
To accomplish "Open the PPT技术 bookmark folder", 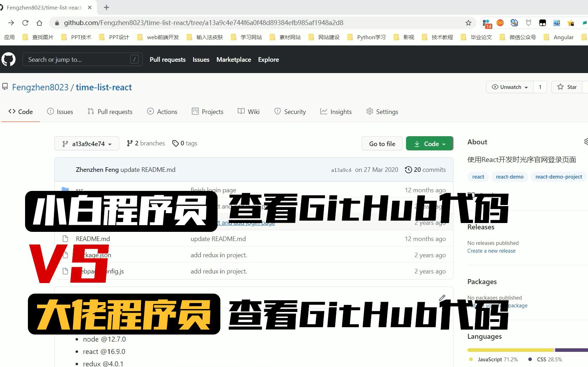I will 76,37.
